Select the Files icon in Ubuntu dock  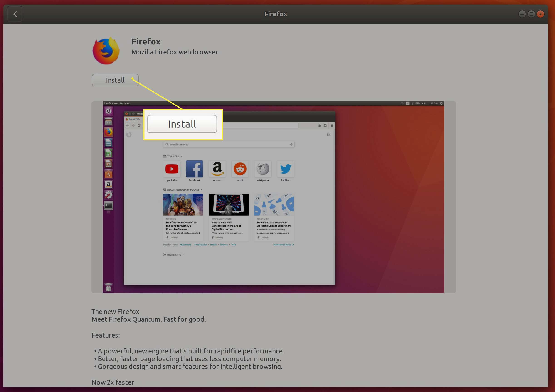pyautogui.click(x=109, y=123)
